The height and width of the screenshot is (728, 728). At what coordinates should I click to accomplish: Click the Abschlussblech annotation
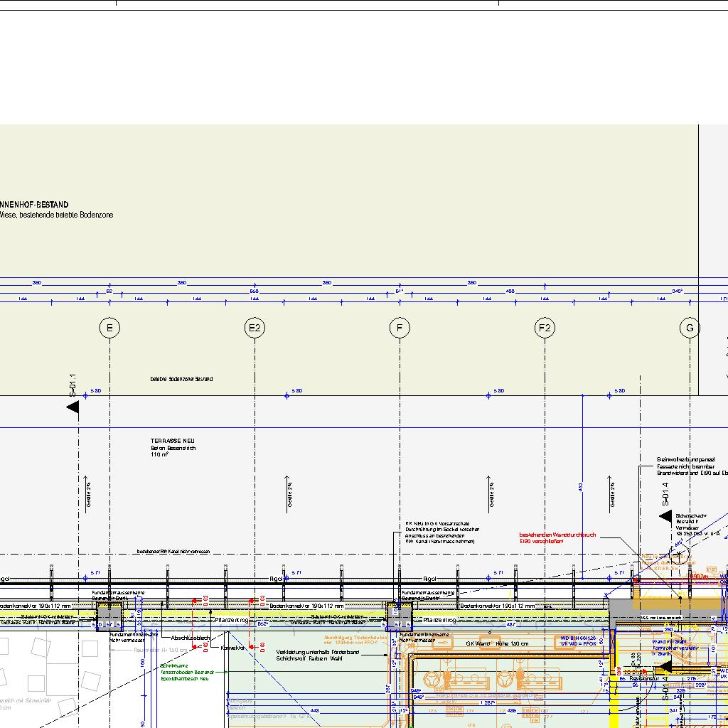188,638
